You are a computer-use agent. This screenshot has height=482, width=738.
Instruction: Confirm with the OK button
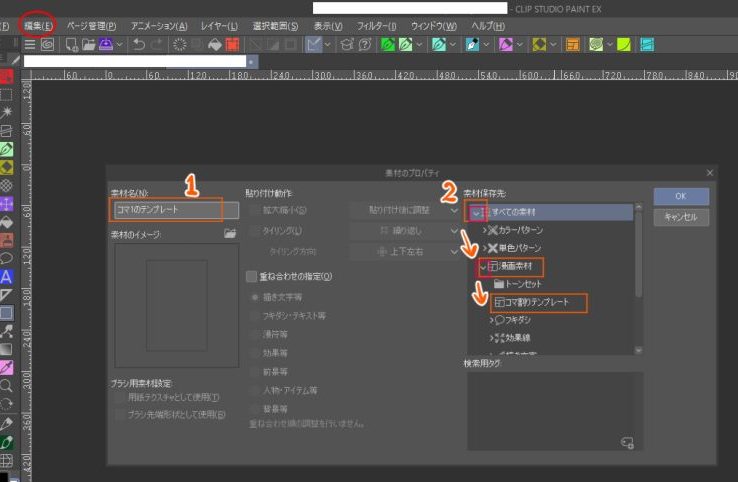click(681, 196)
